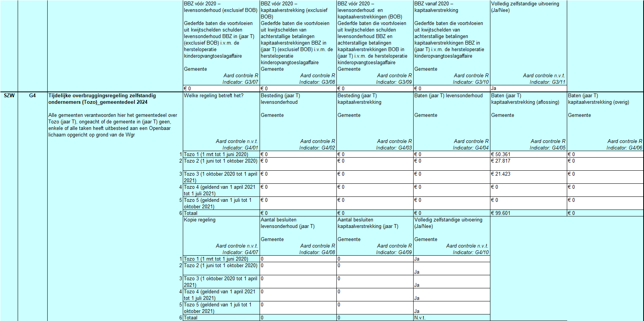The height and width of the screenshot is (321, 644).
Task: Click the 'Indicator: G3/10' label
Action: (x=471, y=82)
